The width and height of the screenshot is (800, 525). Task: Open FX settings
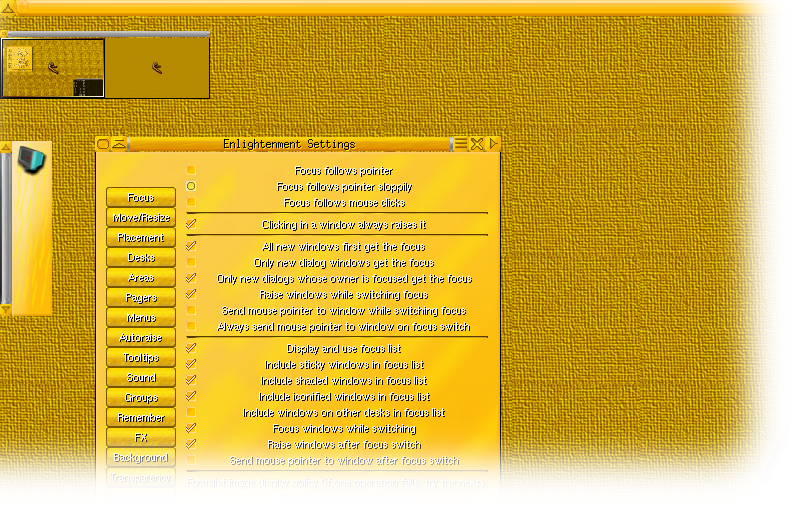point(141,437)
